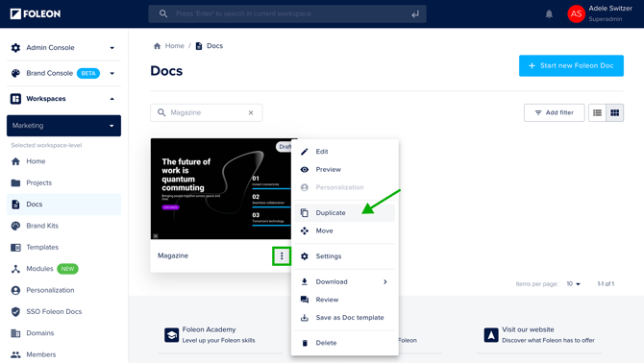Click the Modules branch icon
644x363 pixels.
[15, 269]
